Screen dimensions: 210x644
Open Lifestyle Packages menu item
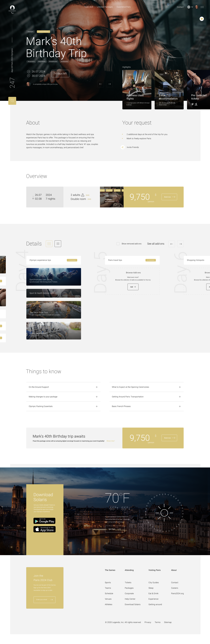pos(105,7)
